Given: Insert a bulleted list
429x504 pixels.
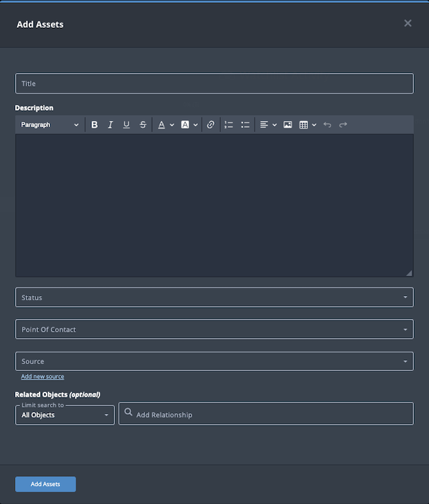Looking at the screenshot, I should pos(245,124).
